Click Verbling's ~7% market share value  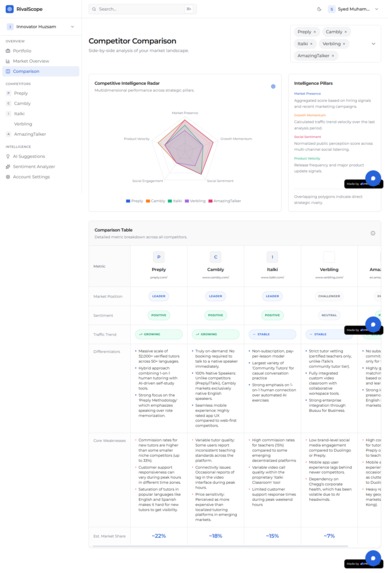329,536
